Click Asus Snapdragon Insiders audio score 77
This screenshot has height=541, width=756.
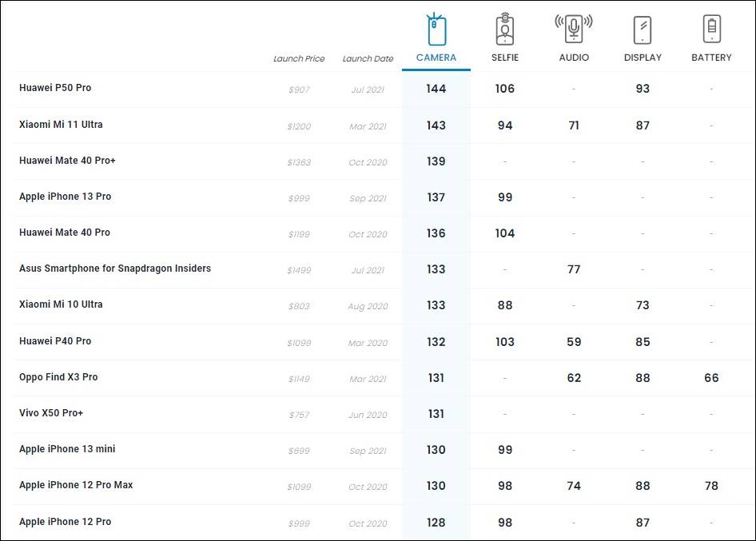pyautogui.click(x=574, y=269)
